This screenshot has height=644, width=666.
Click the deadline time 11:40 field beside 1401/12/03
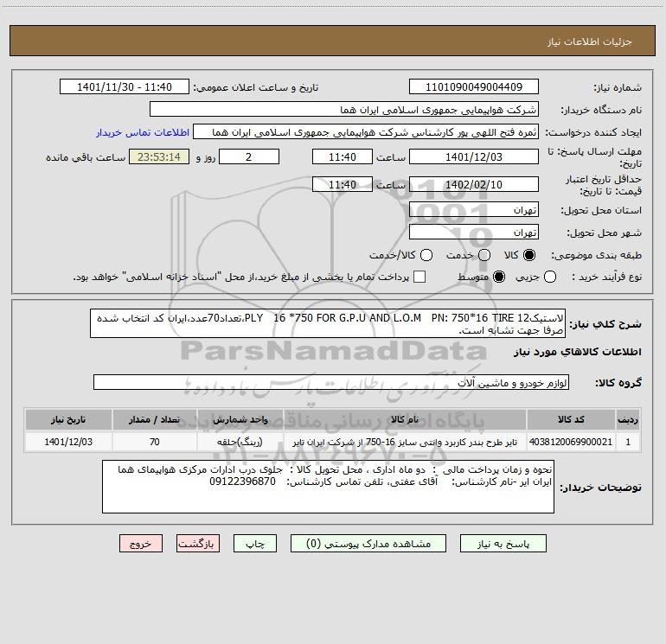(x=343, y=156)
